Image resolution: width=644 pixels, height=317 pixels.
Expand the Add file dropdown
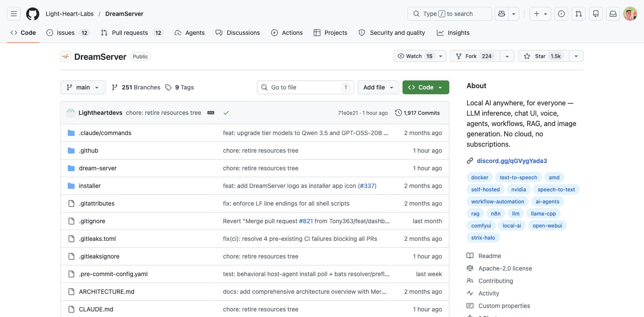coord(378,87)
